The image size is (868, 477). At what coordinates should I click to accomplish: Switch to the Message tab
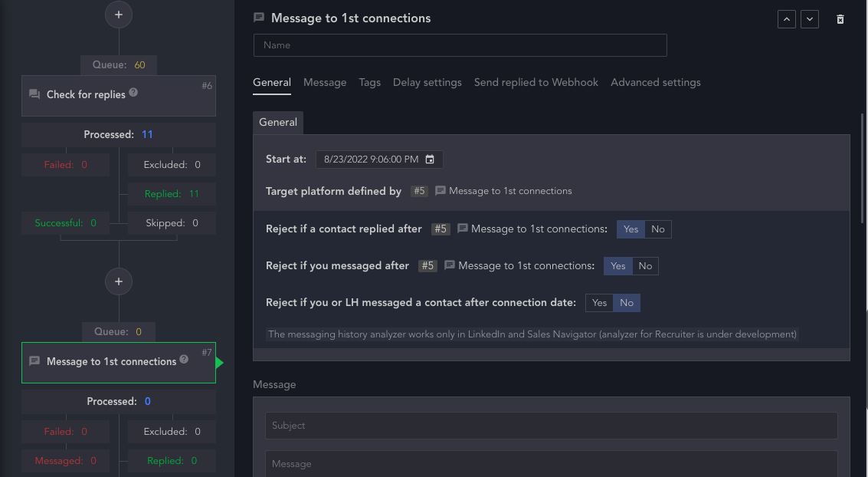(325, 82)
